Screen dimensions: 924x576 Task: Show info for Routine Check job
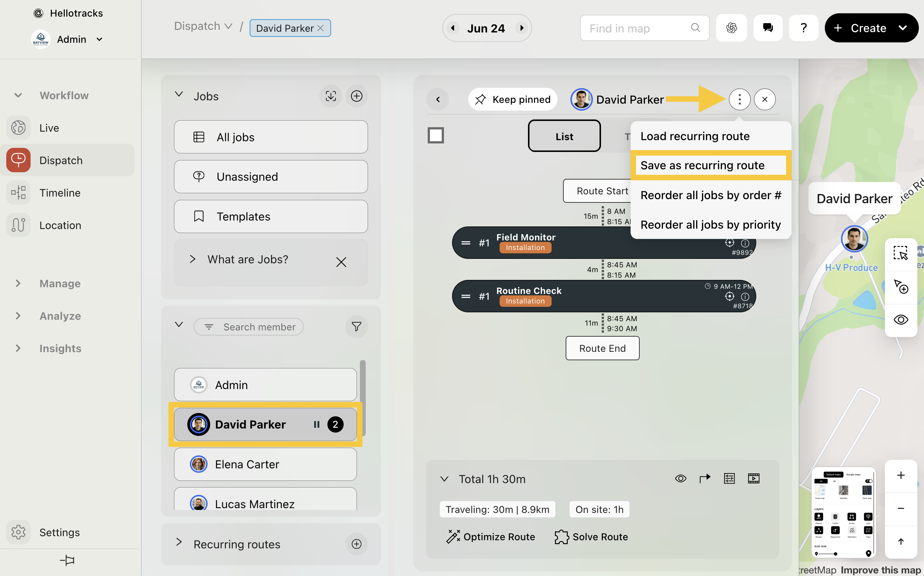(745, 296)
